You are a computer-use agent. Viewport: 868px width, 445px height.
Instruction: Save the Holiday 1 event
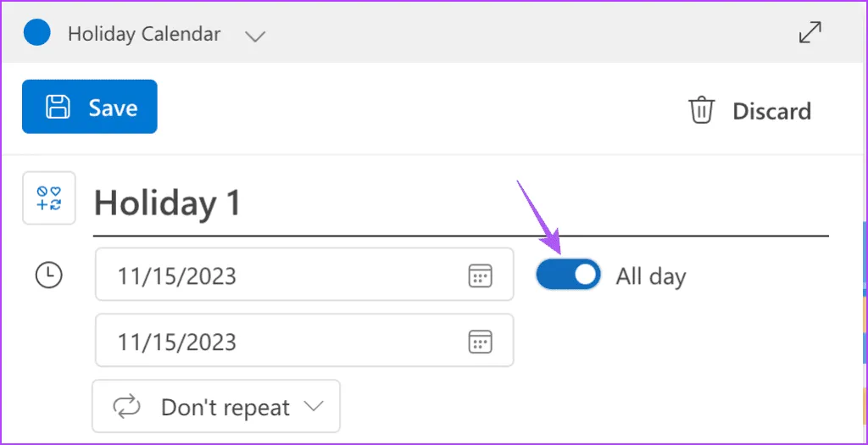pyautogui.click(x=90, y=107)
